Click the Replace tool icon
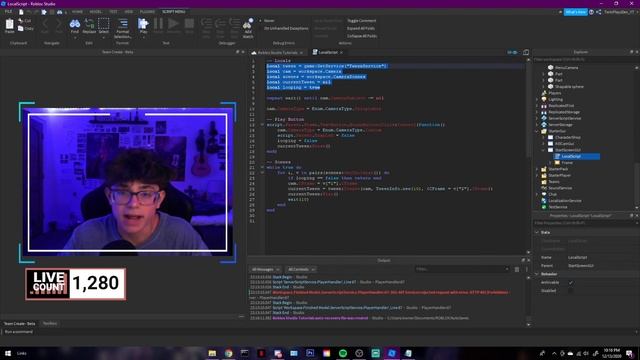Screen dimensions: 640x360 pos(89,24)
